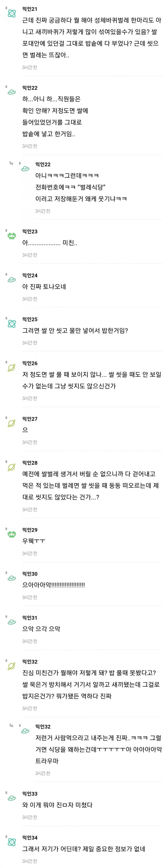This screenshot has width=167, height=868.
Task: Click the reply arrow on the "벌레식당" reply
Action: (x=11, y=163)
